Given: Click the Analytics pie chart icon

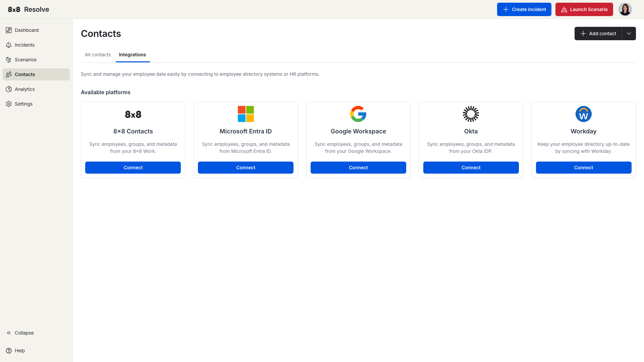Looking at the screenshot, I should [x=9, y=89].
